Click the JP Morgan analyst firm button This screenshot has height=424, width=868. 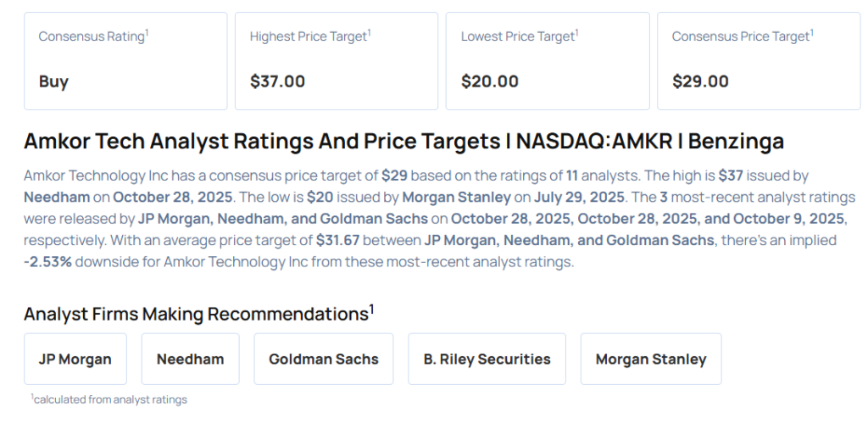75,359
